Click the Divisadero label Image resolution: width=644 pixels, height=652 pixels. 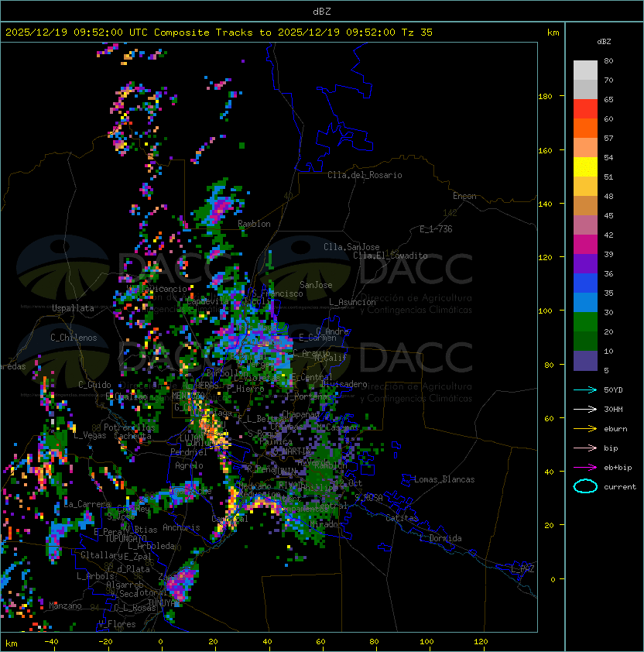[x=344, y=384]
